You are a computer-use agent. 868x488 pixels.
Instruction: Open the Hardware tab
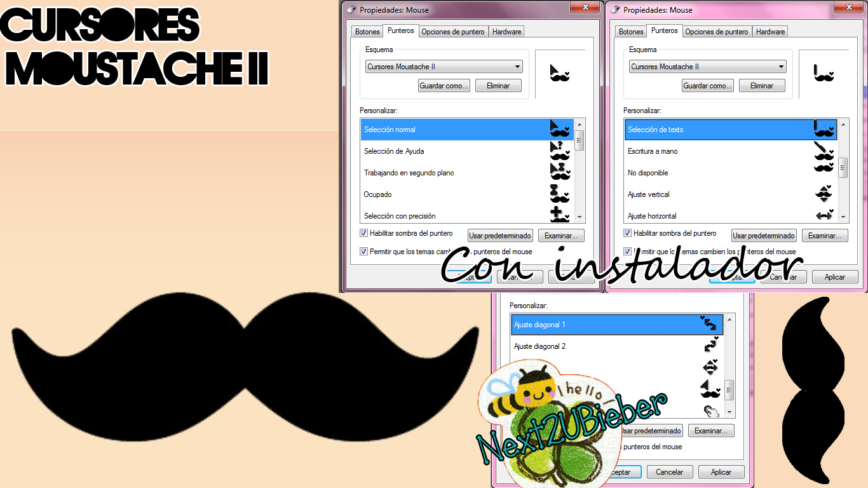click(506, 31)
